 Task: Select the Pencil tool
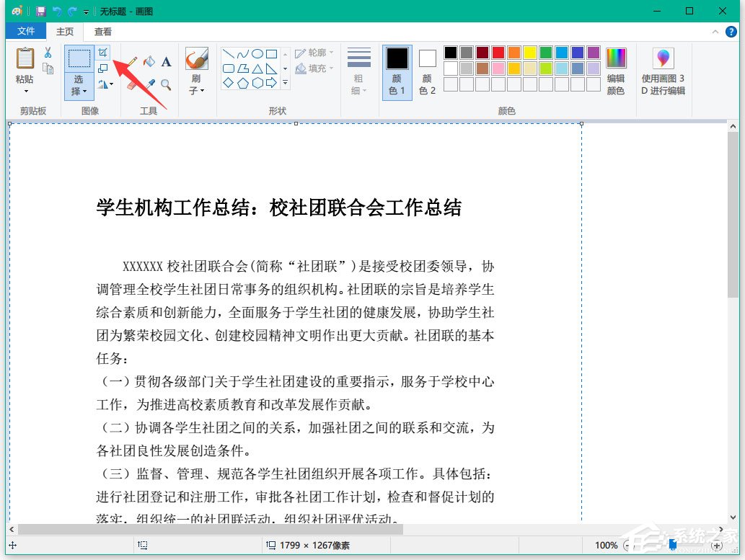click(133, 61)
